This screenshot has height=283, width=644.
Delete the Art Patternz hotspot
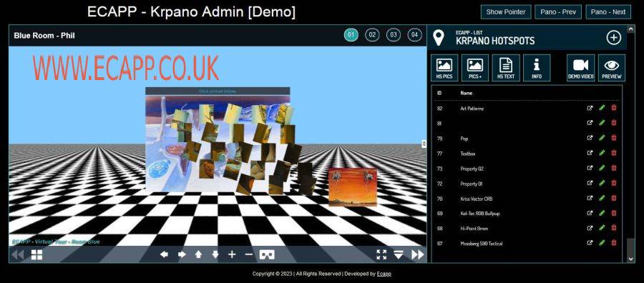[x=614, y=108]
